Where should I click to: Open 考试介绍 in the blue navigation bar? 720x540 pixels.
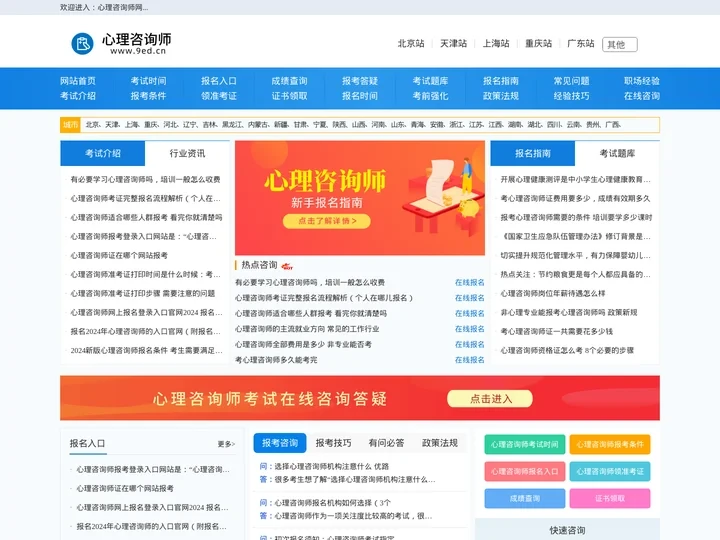pyautogui.click(x=78, y=96)
